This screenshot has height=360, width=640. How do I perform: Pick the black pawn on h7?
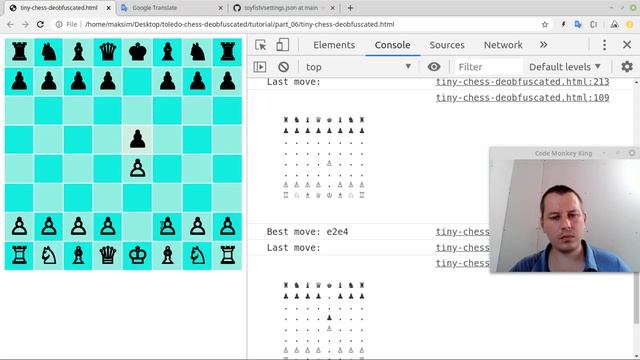click(x=227, y=81)
